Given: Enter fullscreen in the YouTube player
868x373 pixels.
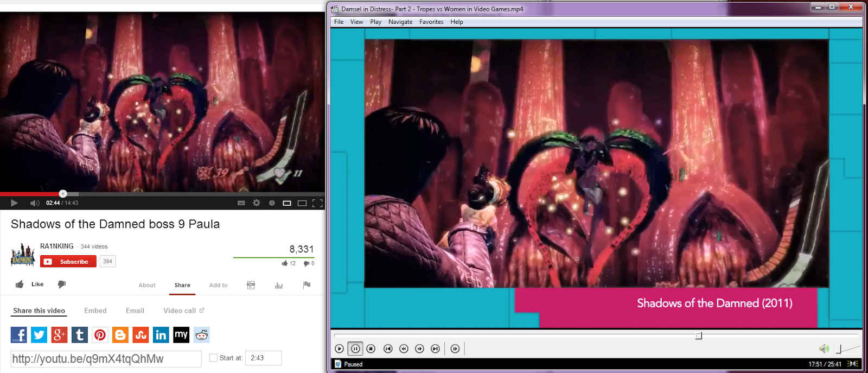Looking at the screenshot, I should coord(317,203).
